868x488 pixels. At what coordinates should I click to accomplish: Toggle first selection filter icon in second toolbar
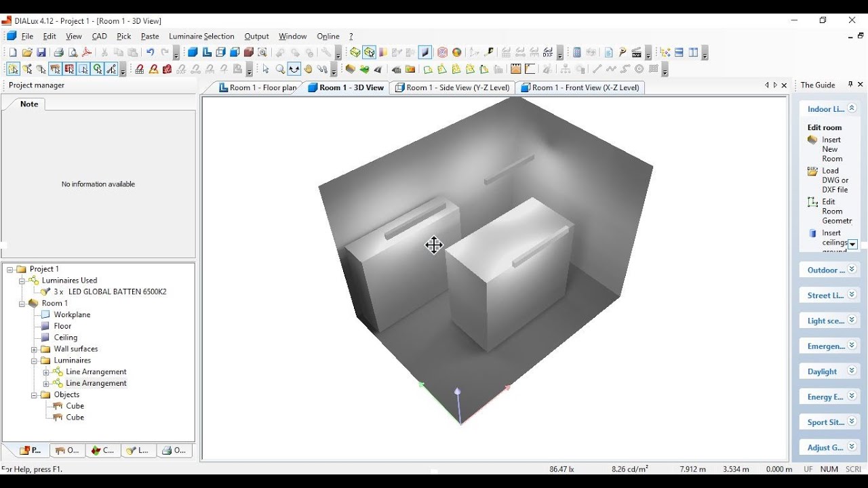(13, 69)
